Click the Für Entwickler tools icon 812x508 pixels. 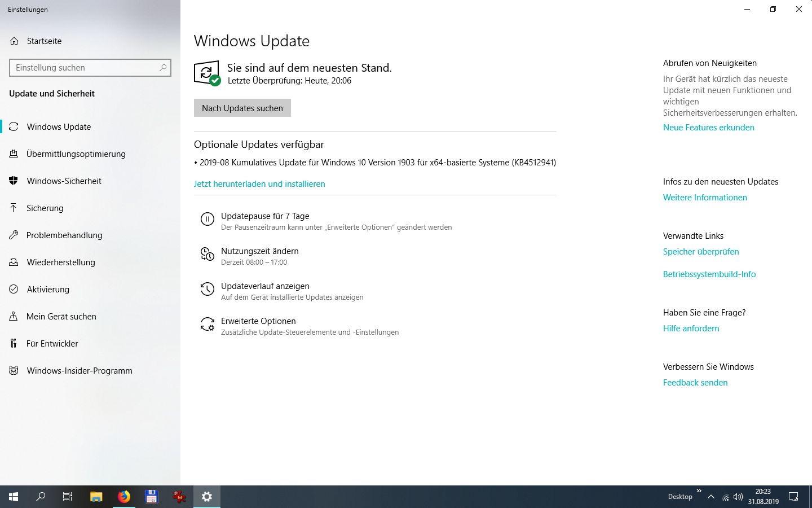[x=14, y=344]
